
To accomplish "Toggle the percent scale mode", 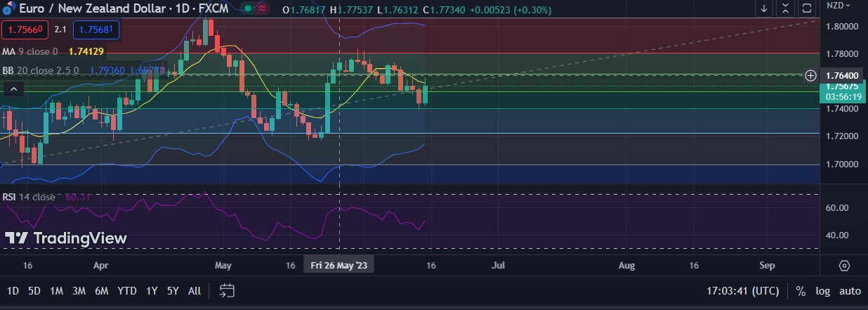I will [801, 290].
